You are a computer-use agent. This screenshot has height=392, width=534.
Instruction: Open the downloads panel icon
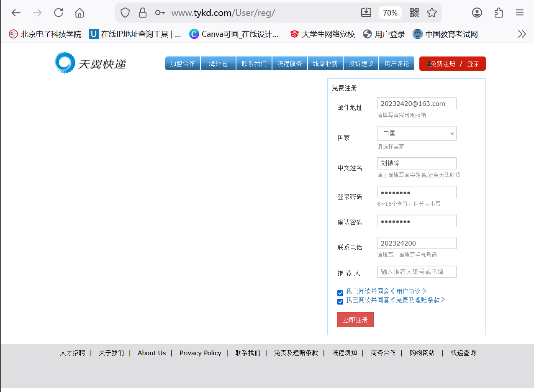point(366,13)
